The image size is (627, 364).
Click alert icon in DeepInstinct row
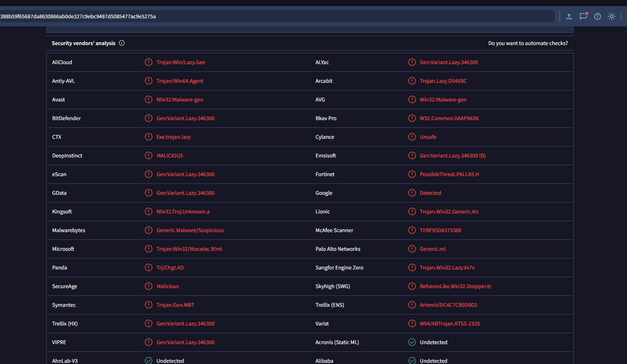click(x=149, y=155)
